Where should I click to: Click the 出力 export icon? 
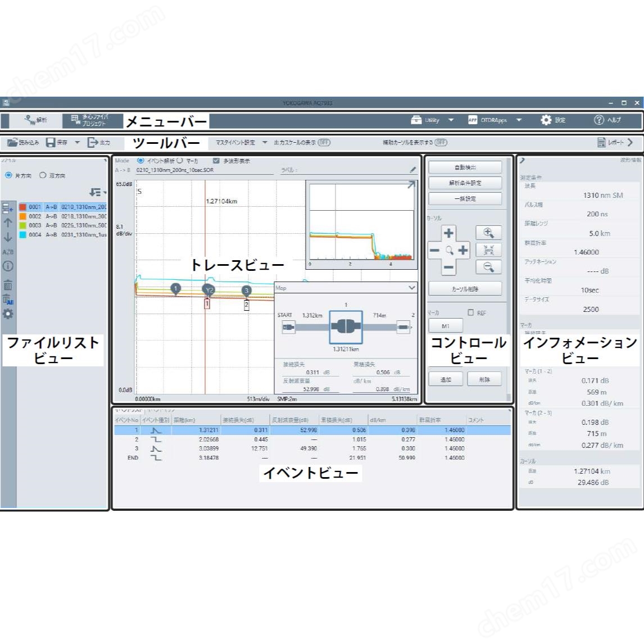coord(92,143)
